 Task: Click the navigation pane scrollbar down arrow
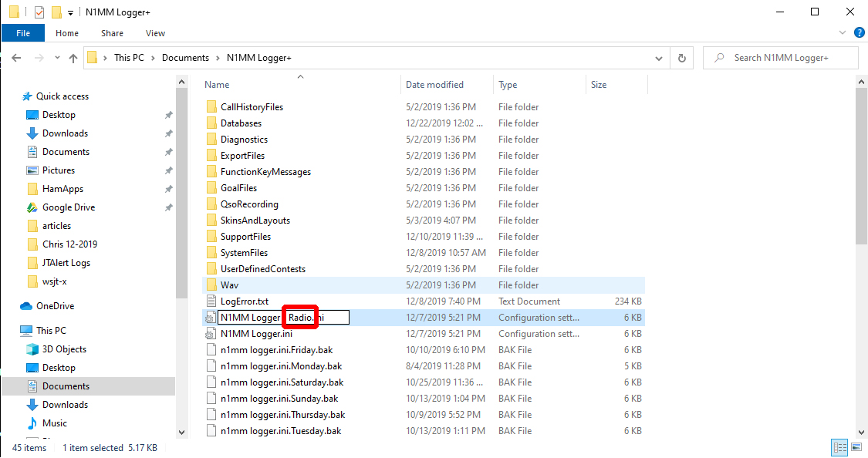[x=181, y=432]
